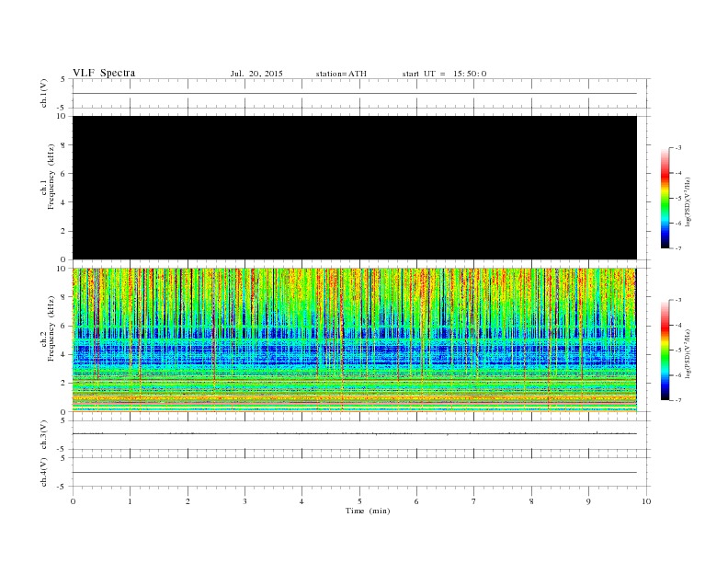Select the 'Jul. 20, 2015' date text

tap(256, 74)
